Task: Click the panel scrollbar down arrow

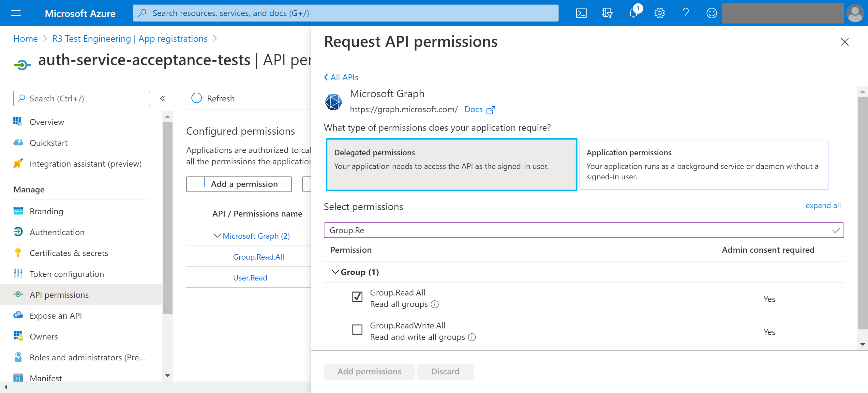Action: point(862,344)
